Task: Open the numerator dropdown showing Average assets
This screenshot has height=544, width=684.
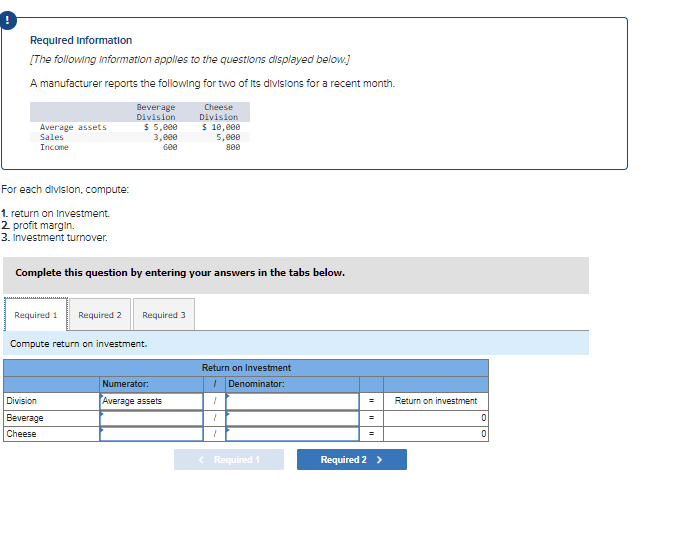Action: coord(151,401)
